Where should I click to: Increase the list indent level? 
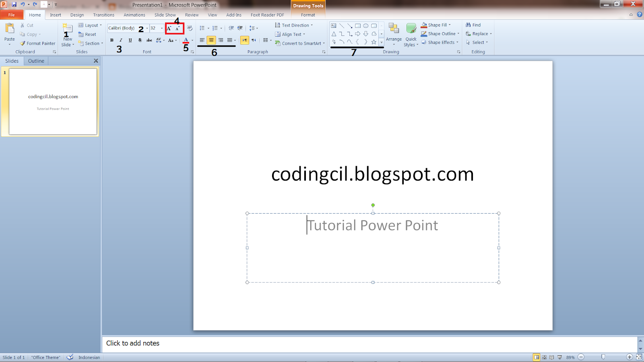[x=240, y=28]
